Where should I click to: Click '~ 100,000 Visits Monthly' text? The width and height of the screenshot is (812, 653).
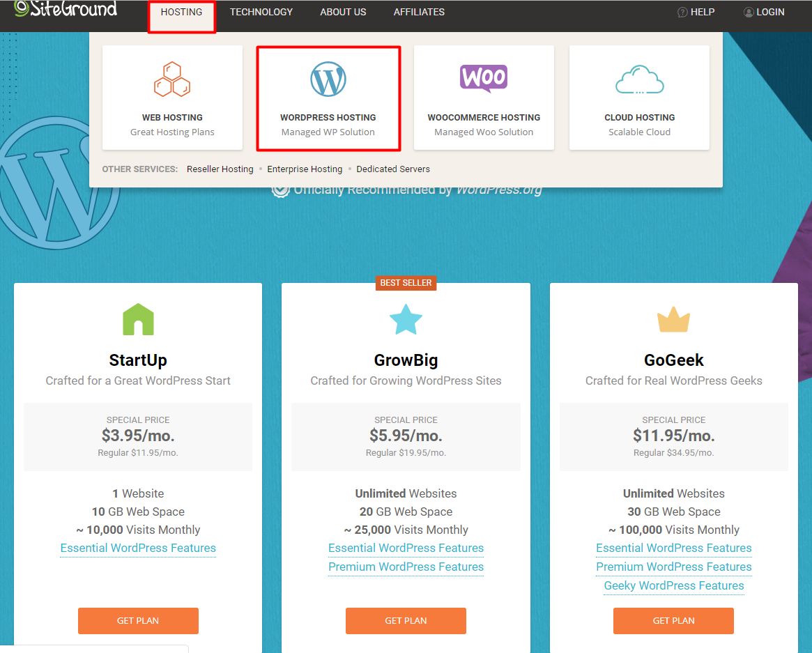[674, 530]
